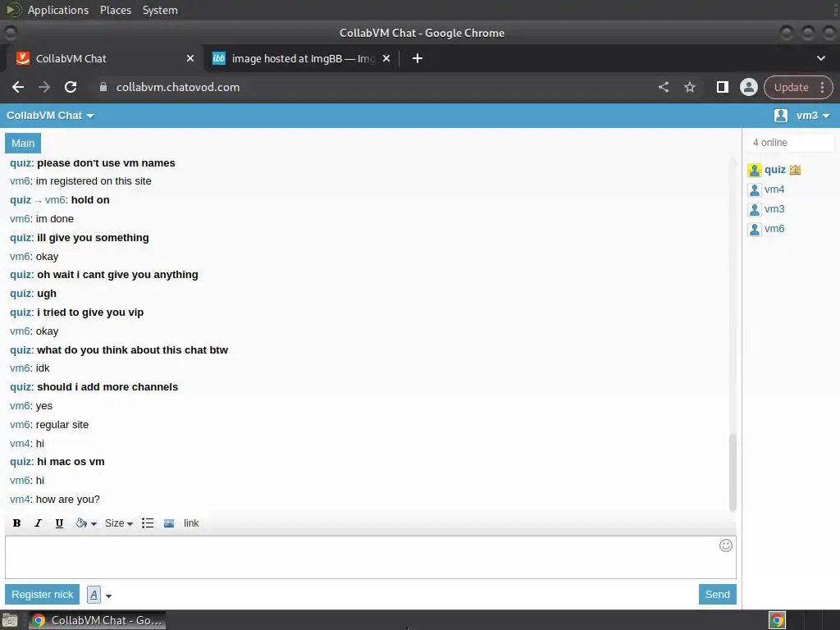This screenshot has height=630, width=840.
Task: Go back in Chrome
Action: pyautogui.click(x=18, y=87)
